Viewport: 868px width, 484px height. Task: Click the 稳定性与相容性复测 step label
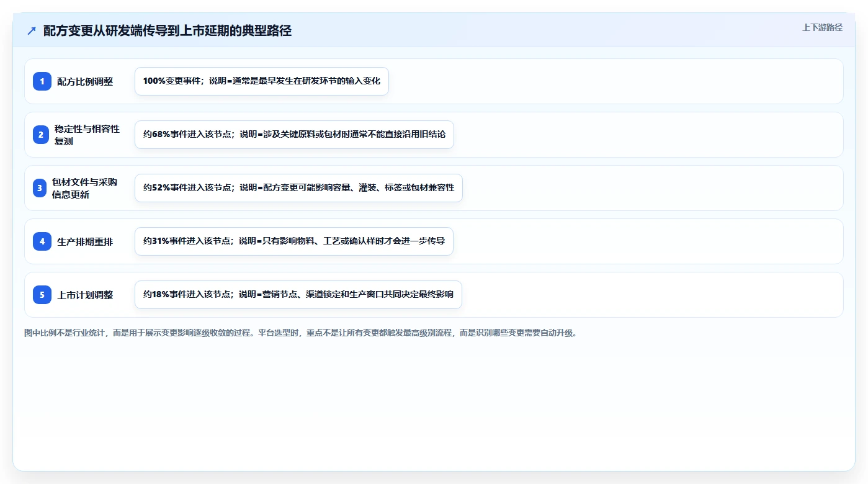[x=87, y=135]
